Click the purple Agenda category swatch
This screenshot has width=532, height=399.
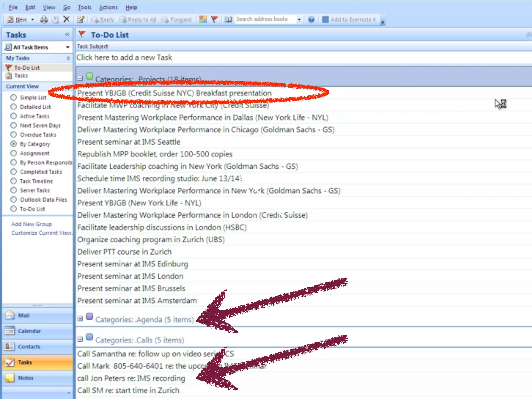pyautogui.click(x=89, y=316)
